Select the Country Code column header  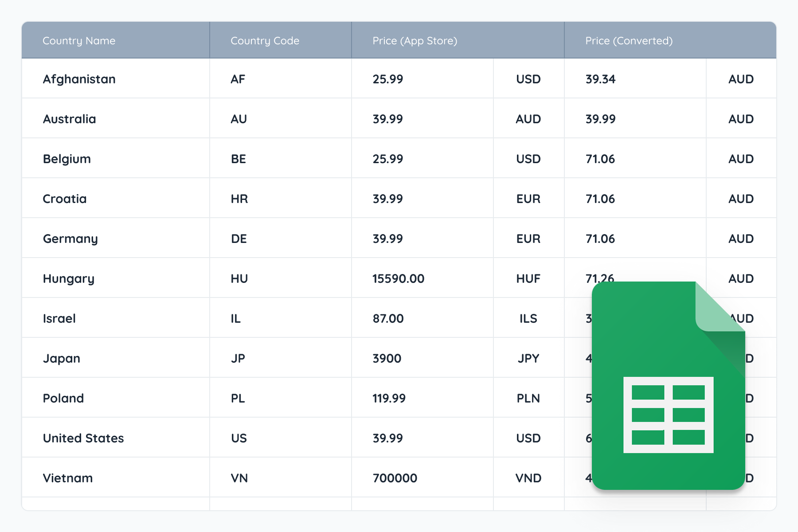click(265, 41)
